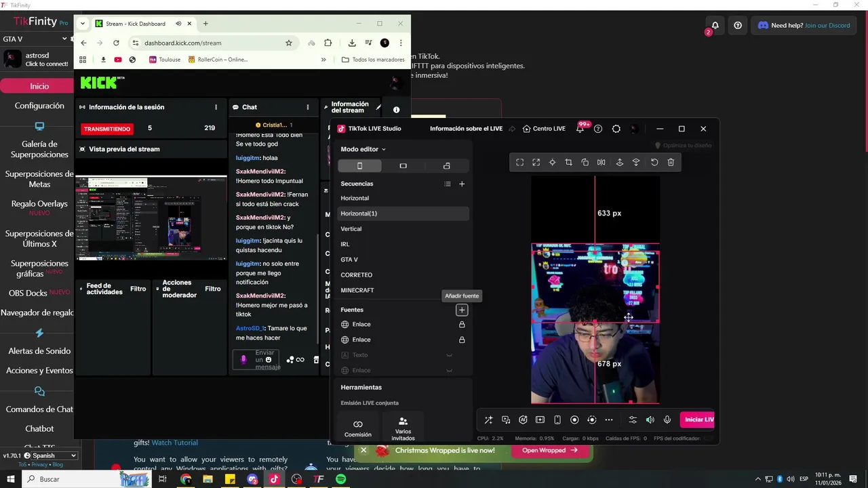Toggle lock on second Enlace source
The width and height of the screenshot is (868, 488).
coord(462,340)
